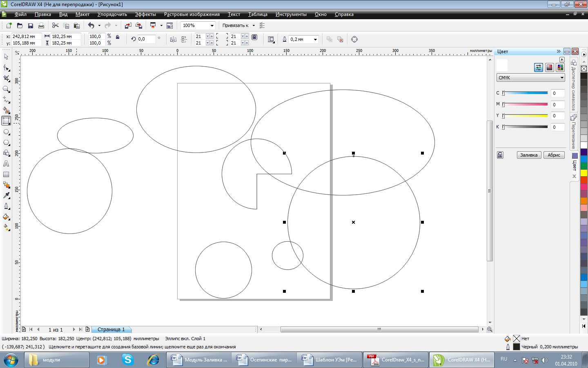The image size is (588, 368).
Task: Select the Basic Shapes tool
Action: [x=6, y=153]
